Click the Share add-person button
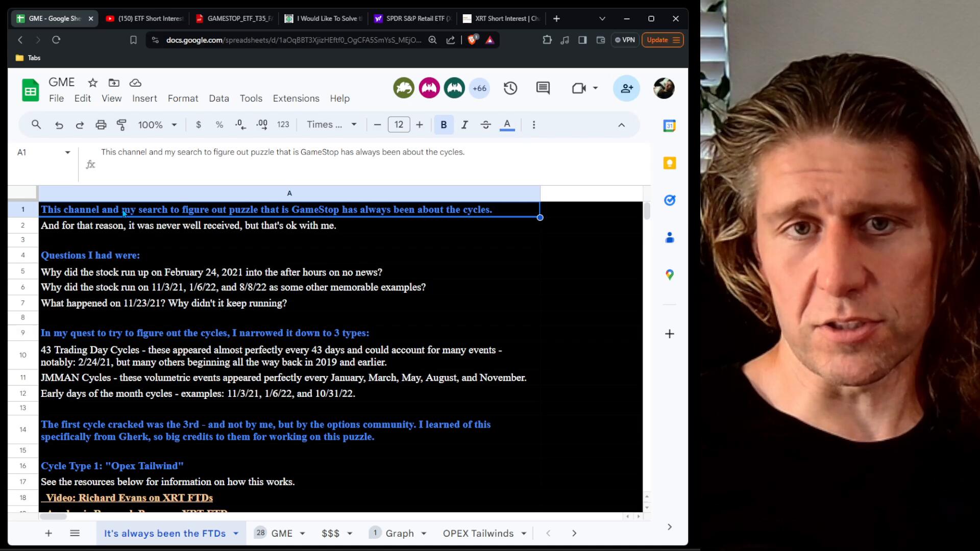The image size is (980, 551). tap(626, 88)
